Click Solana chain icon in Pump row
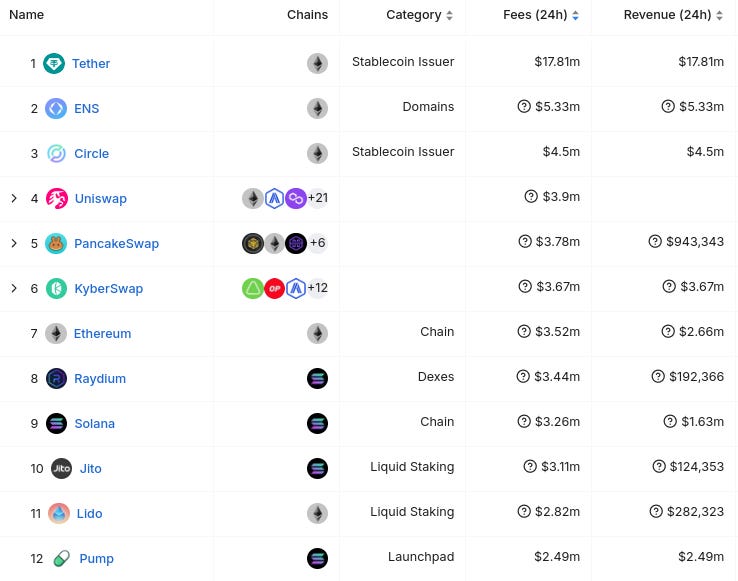 (x=318, y=558)
